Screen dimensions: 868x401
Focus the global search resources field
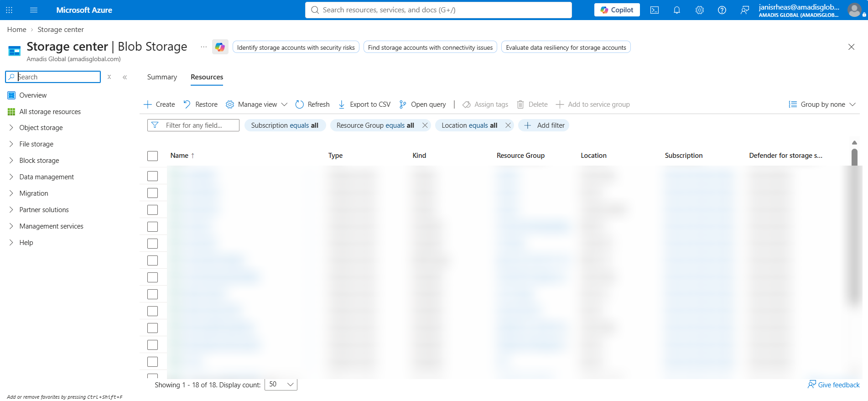coord(438,10)
